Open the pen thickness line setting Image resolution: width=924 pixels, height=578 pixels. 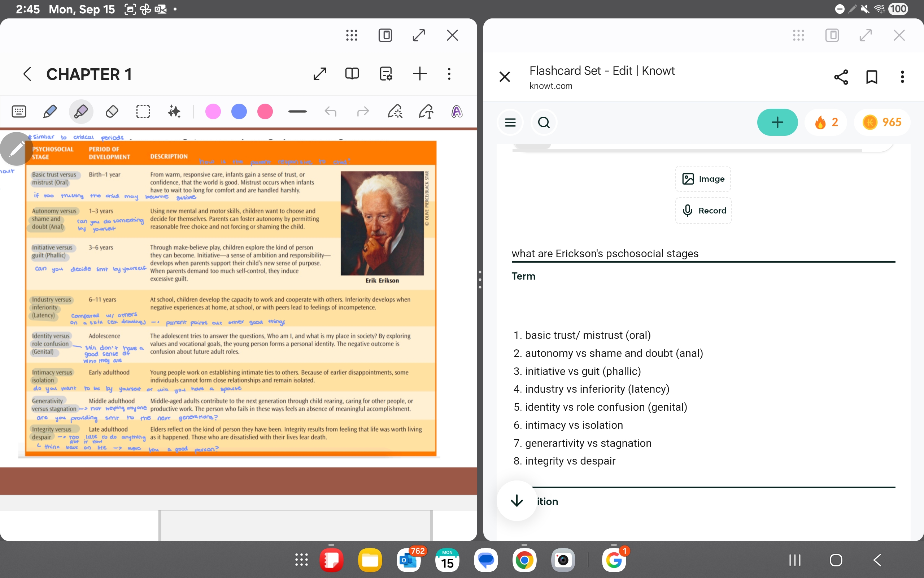297,112
